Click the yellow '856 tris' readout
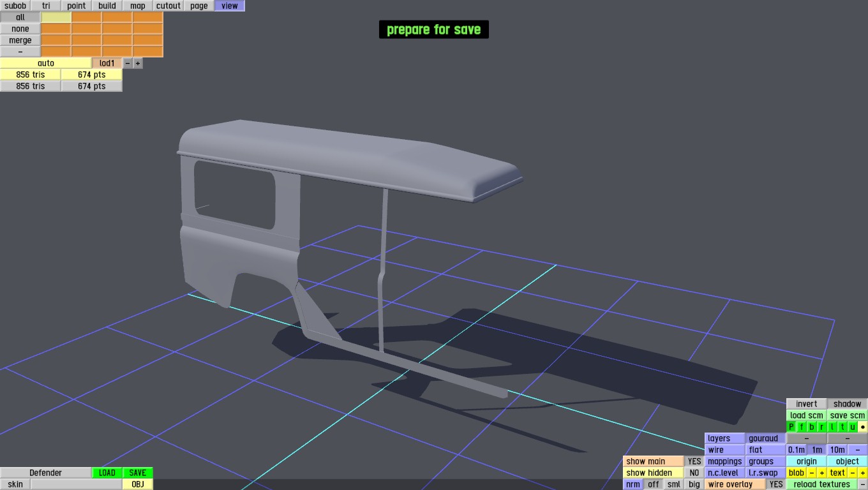 tap(31, 75)
